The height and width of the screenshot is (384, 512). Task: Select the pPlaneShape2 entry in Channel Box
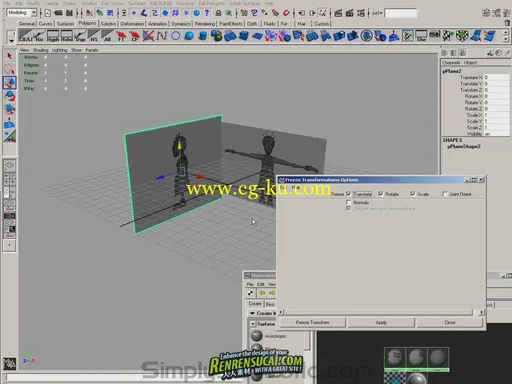coord(464,146)
